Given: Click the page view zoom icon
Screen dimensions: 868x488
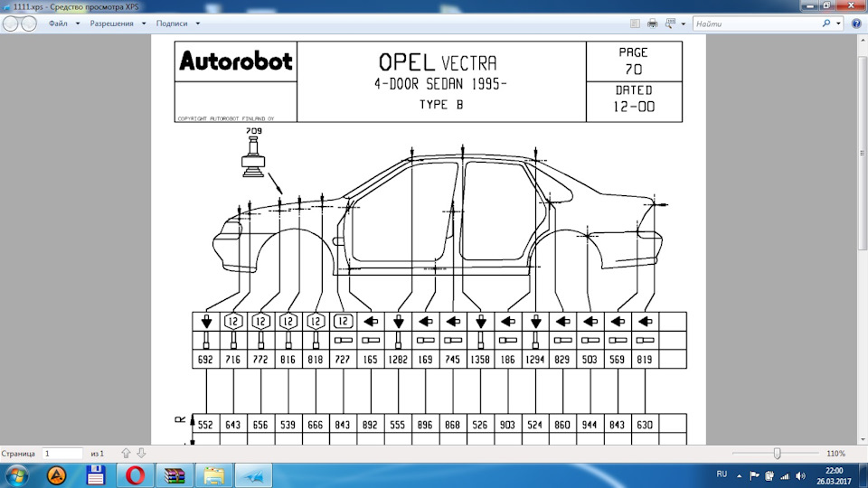Looking at the screenshot, I should 670,23.
